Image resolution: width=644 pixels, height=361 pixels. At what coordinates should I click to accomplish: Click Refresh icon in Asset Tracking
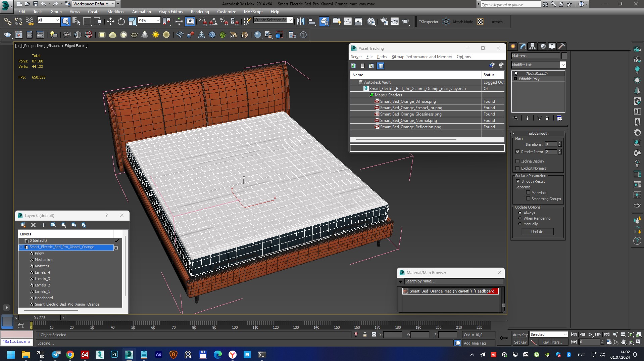click(x=353, y=66)
